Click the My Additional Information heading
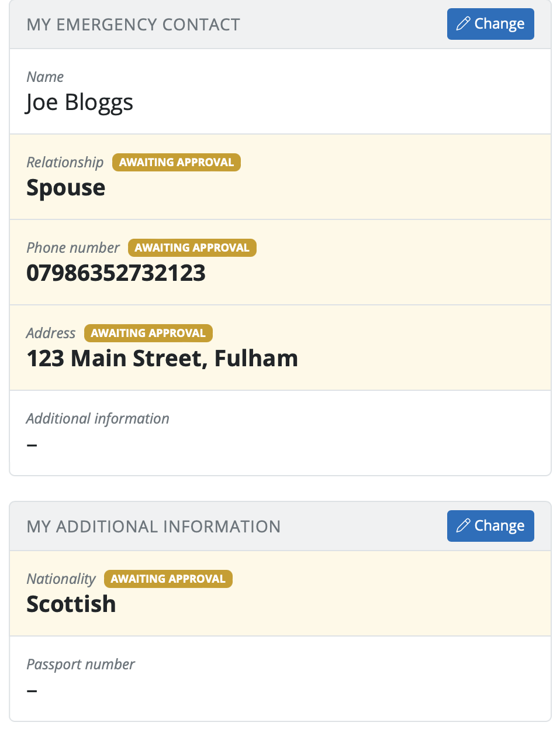Viewport: 560px width, 729px height. point(153,527)
